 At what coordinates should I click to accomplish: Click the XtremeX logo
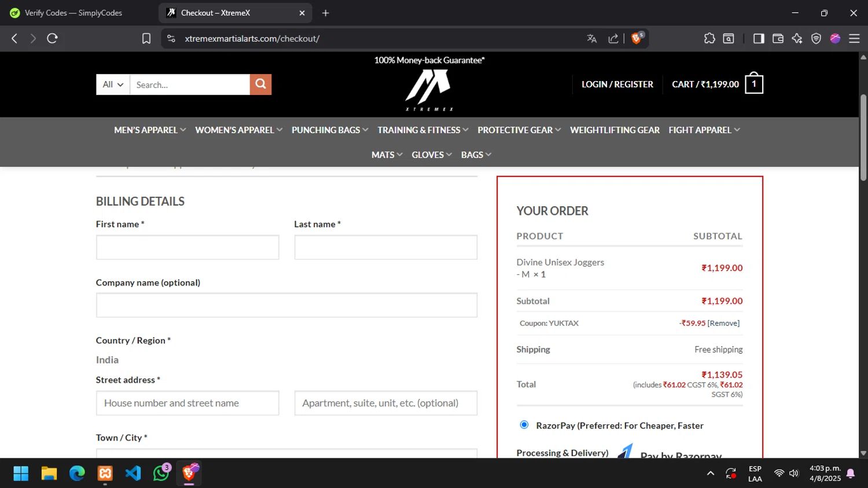pyautogui.click(x=429, y=90)
